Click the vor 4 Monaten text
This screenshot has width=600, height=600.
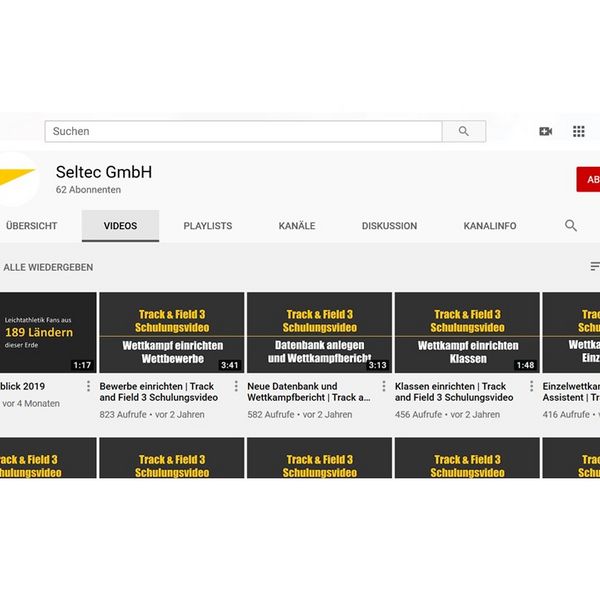pos(31,403)
